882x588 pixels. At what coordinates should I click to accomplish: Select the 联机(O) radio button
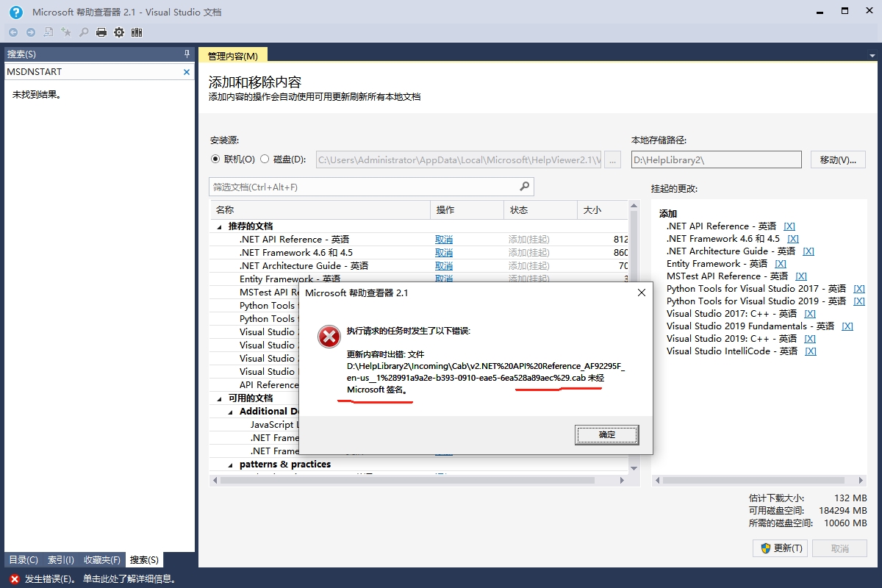pyautogui.click(x=215, y=159)
